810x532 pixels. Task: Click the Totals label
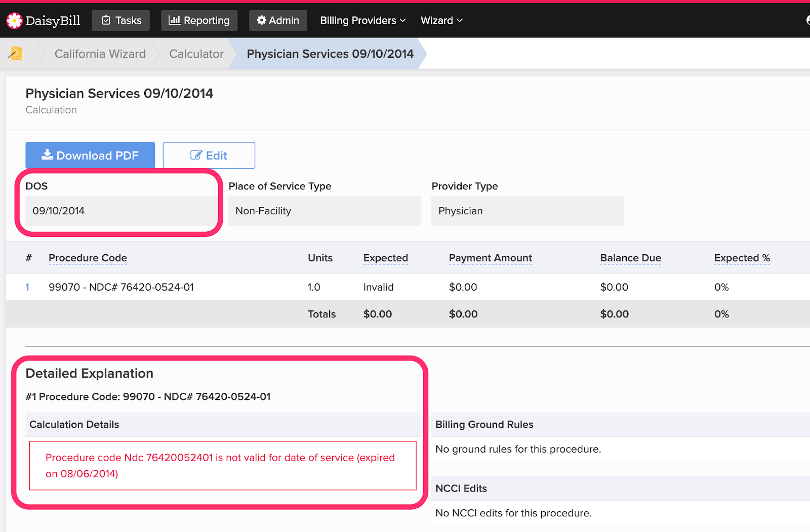point(322,314)
